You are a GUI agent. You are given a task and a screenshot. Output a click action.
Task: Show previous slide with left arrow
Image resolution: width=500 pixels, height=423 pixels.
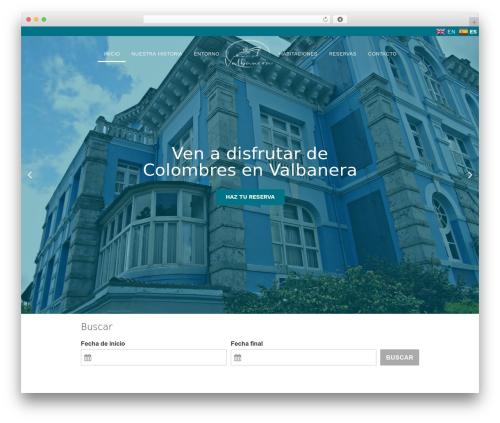[30, 175]
